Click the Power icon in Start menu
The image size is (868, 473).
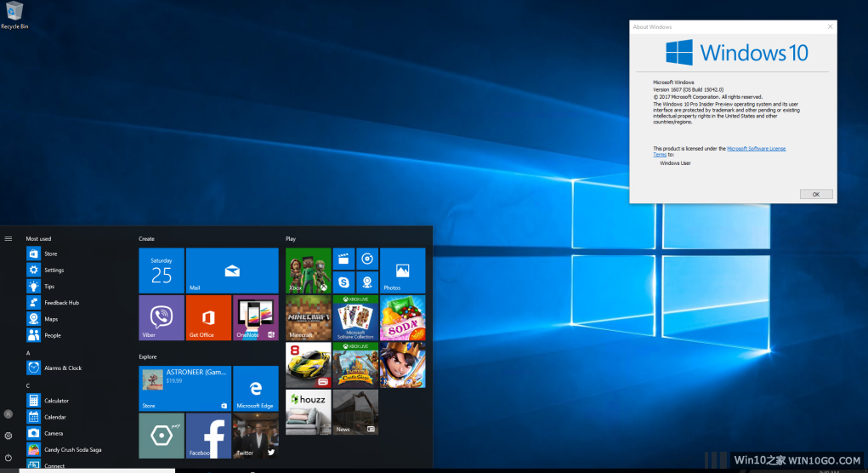(9, 457)
